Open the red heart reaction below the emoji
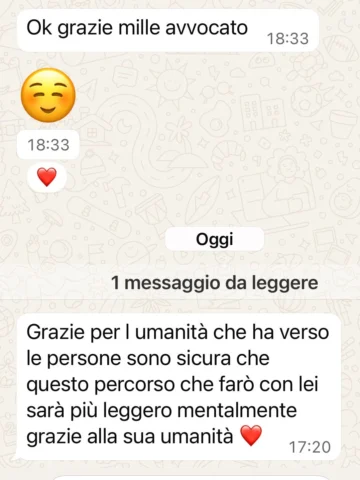The image size is (360, 480). pyautogui.click(x=47, y=177)
